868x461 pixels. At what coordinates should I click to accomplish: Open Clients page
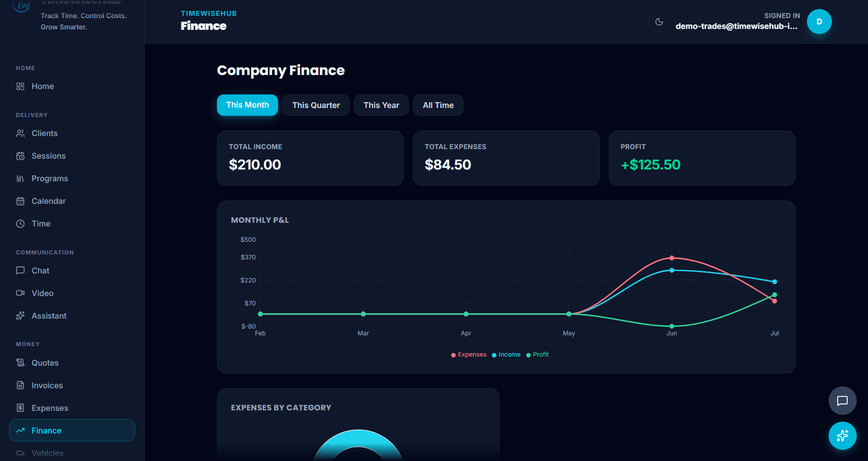(72, 133)
